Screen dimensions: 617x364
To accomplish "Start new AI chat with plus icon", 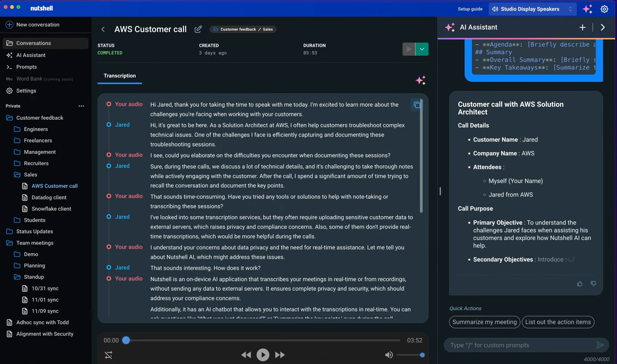I will pos(582,27).
